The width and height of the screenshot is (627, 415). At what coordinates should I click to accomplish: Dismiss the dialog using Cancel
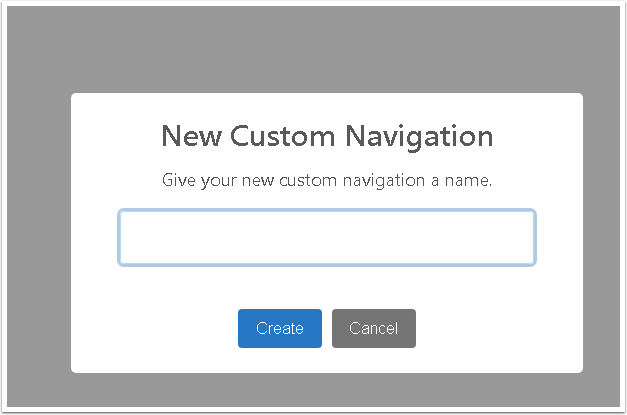(373, 328)
